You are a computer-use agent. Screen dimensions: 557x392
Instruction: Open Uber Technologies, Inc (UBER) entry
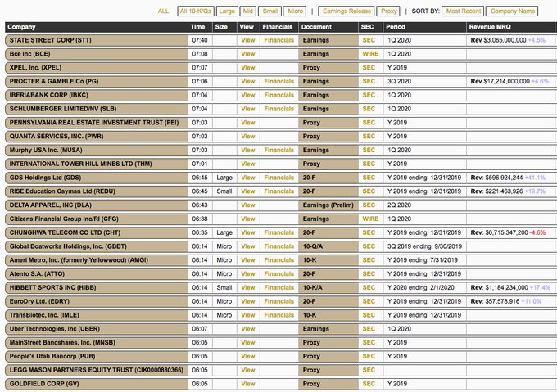click(x=97, y=329)
